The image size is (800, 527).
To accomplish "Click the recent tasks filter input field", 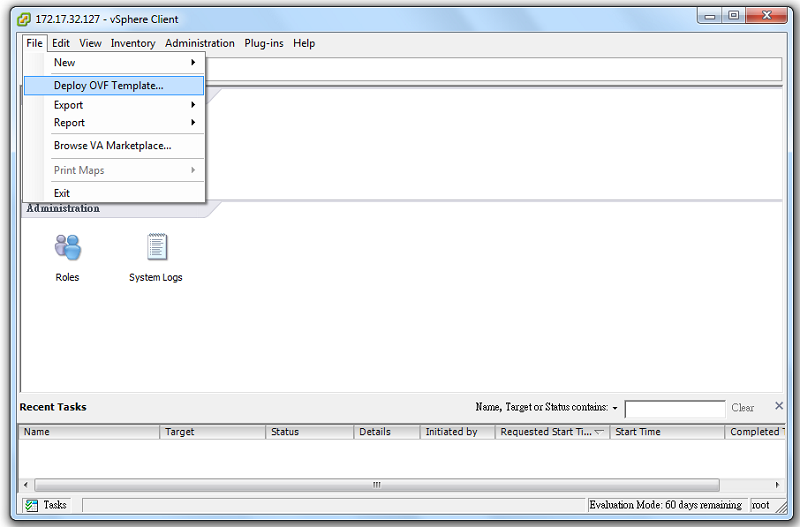I will [x=675, y=409].
